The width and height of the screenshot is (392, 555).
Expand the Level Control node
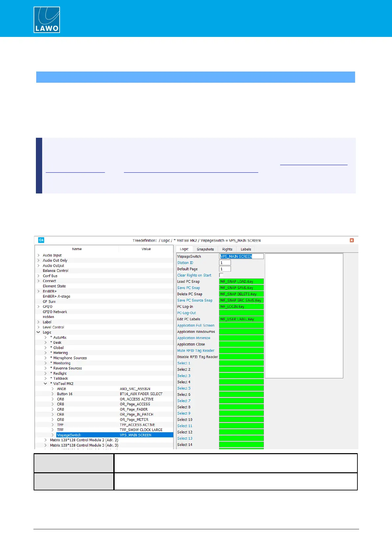[x=39, y=327]
